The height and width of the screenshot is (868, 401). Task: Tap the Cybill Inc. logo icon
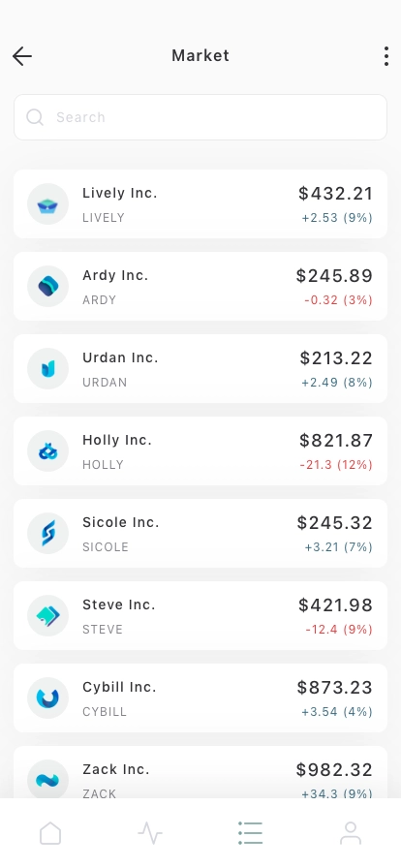pos(48,698)
